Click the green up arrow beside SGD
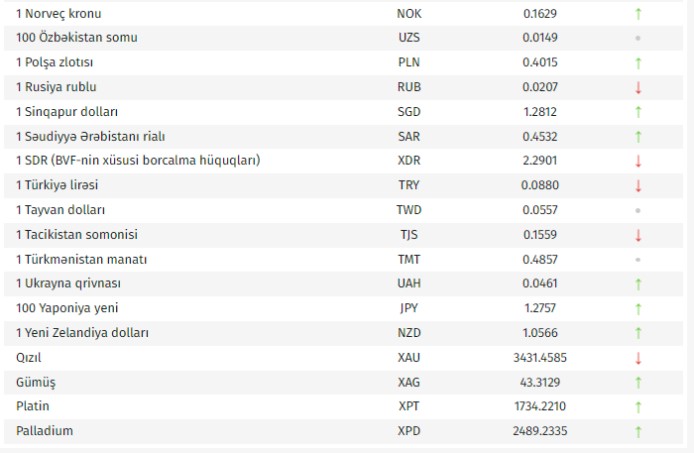694x453 pixels. pos(637,112)
